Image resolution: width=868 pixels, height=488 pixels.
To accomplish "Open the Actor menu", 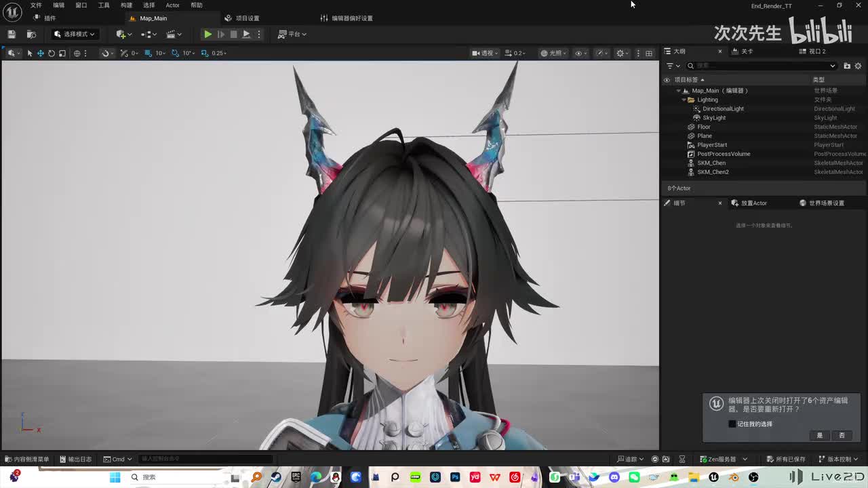I will point(173,5).
